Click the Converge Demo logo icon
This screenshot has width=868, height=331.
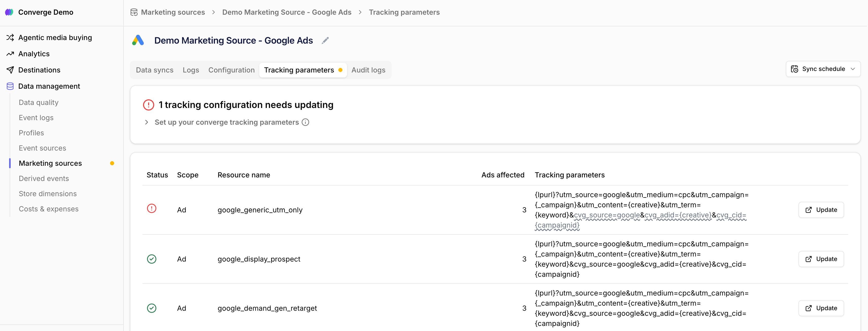tap(9, 12)
